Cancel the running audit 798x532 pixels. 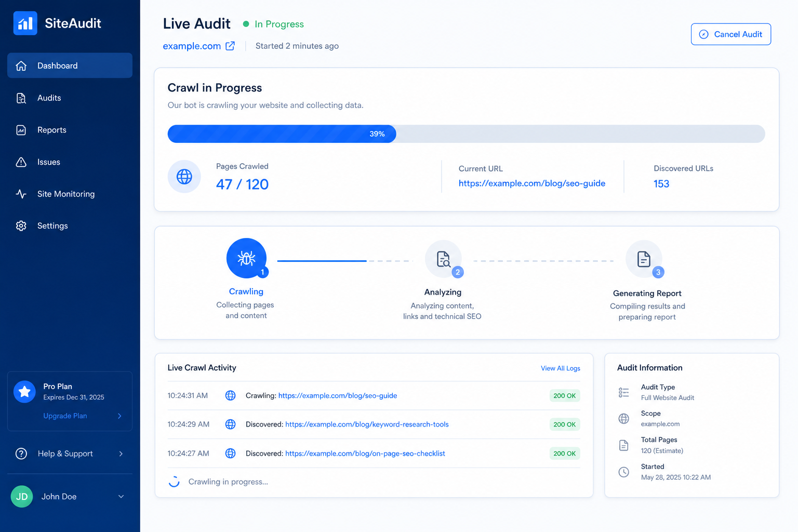[x=731, y=34]
